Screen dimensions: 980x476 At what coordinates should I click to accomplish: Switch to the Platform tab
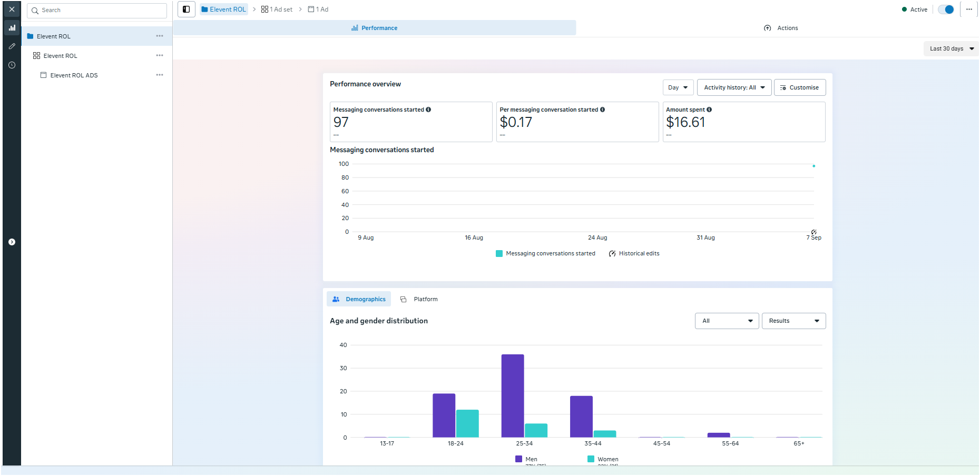tap(419, 299)
